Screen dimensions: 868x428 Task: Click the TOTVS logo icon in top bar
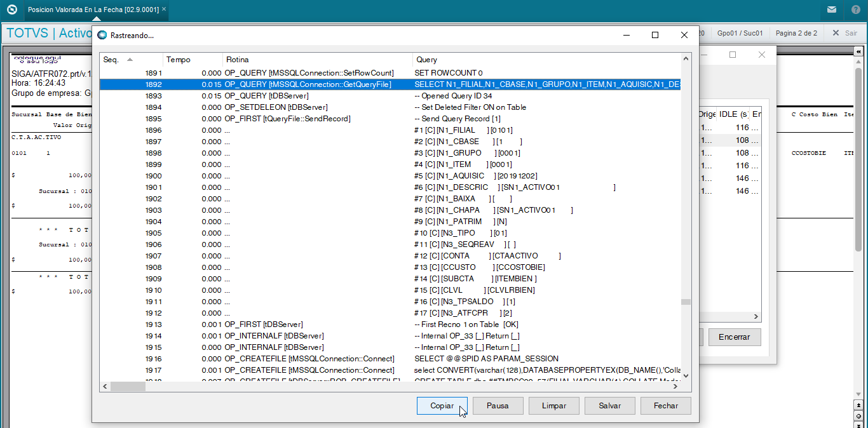tap(11, 10)
